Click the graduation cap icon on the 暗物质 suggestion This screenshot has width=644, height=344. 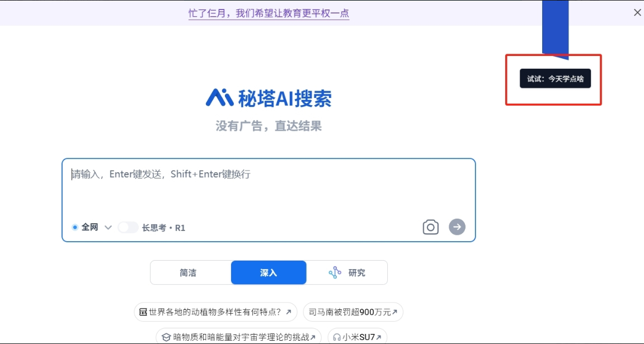tap(166, 337)
